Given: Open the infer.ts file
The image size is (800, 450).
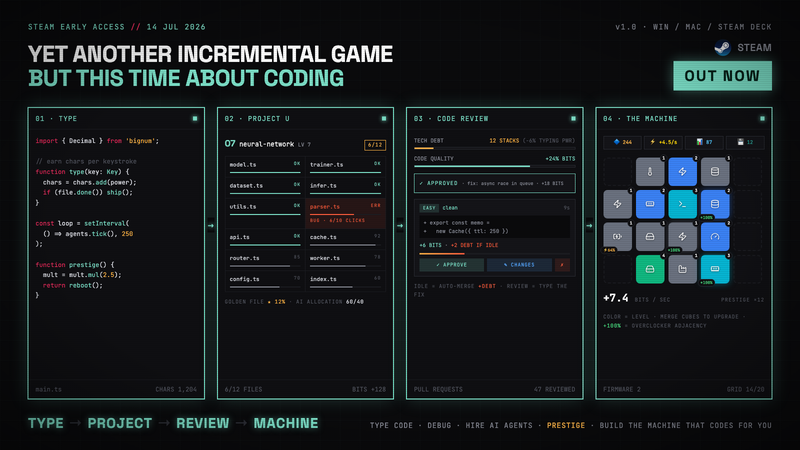Looking at the screenshot, I should (345, 187).
